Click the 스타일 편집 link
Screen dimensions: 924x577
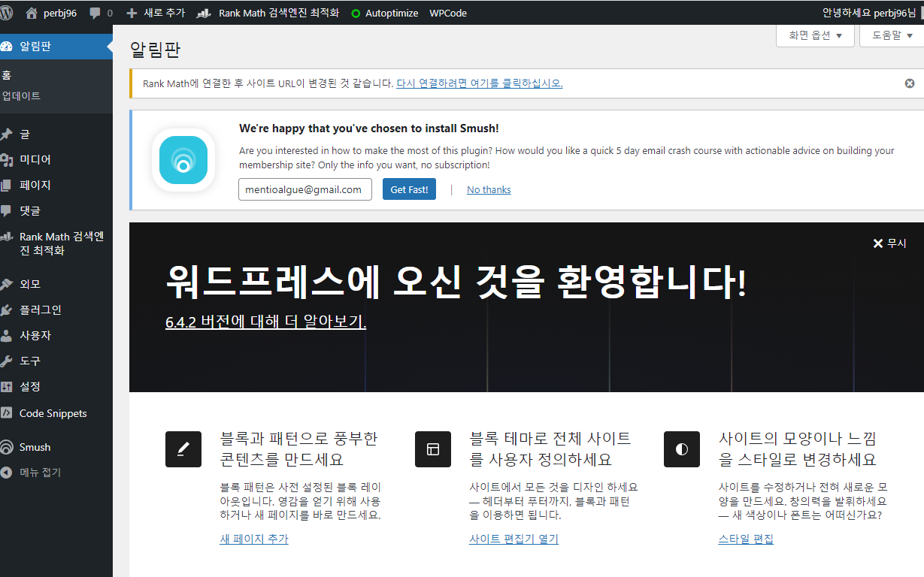pos(746,539)
